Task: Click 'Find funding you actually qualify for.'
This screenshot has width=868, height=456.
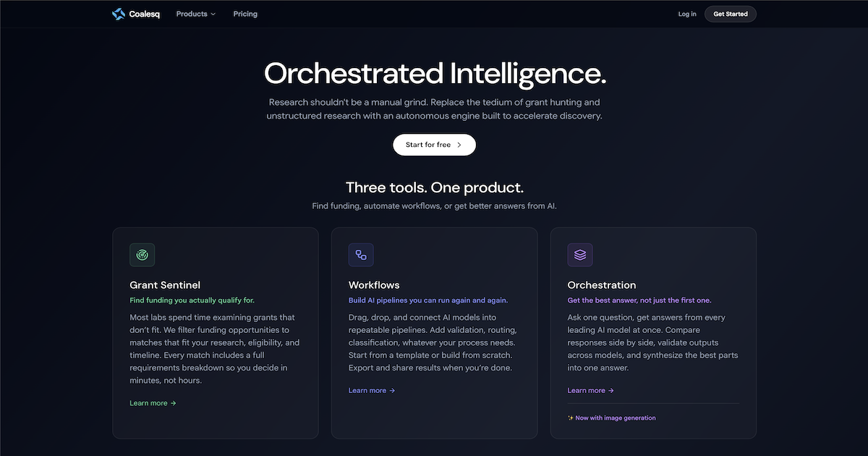Action: pos(192,300)
